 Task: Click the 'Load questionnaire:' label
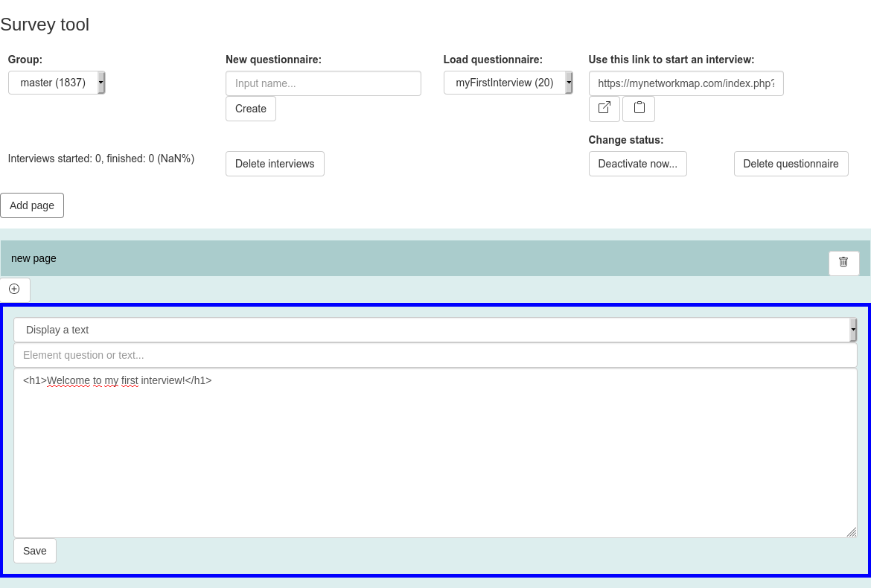point(493,60)
